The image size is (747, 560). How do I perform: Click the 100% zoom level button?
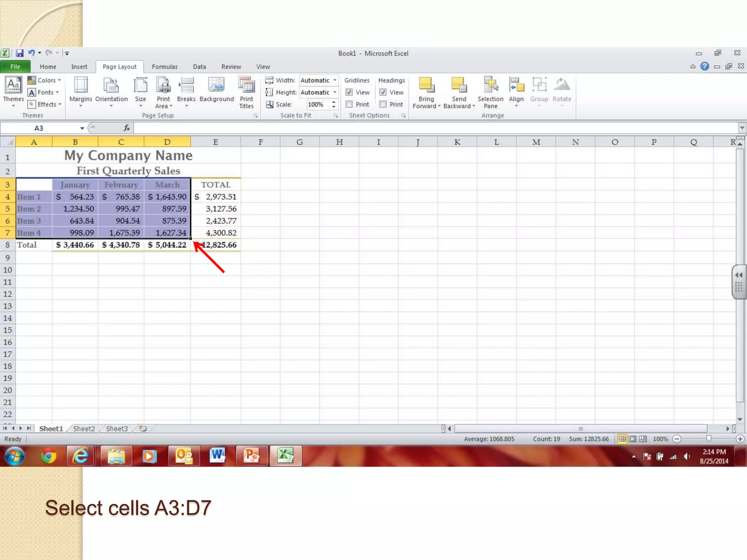[660, 439]
